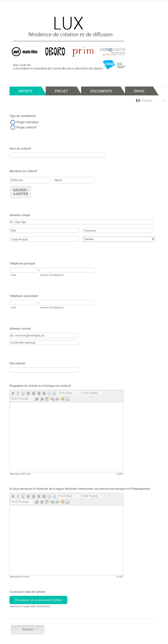The width and height of the screenshot is (168, 644).
Task: Toggle Italic in the transport needs editor
Action: click(18, 496)
